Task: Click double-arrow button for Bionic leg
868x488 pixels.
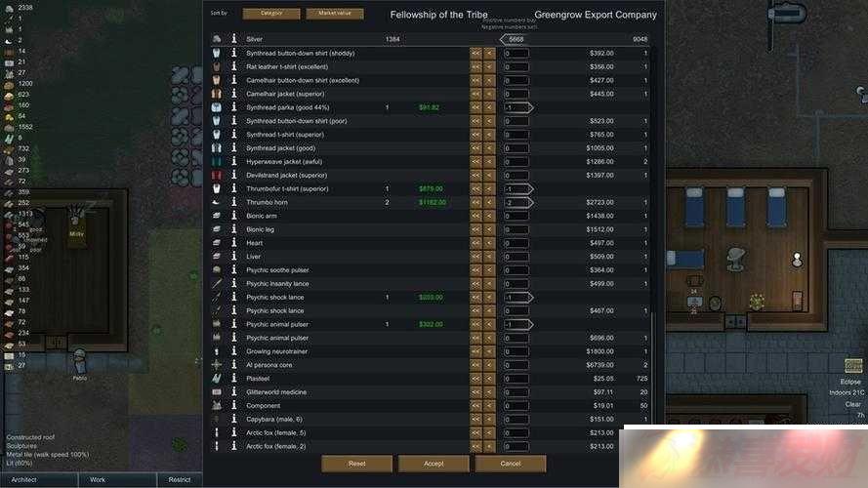Action: (475, 229)
